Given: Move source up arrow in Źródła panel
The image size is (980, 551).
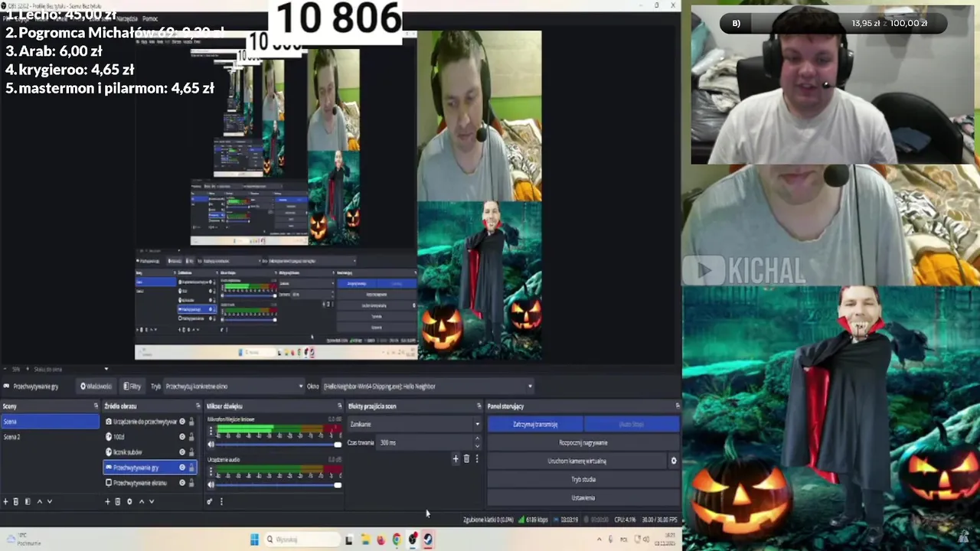Looking at the screenshot, I should click(x=142, y=501).
